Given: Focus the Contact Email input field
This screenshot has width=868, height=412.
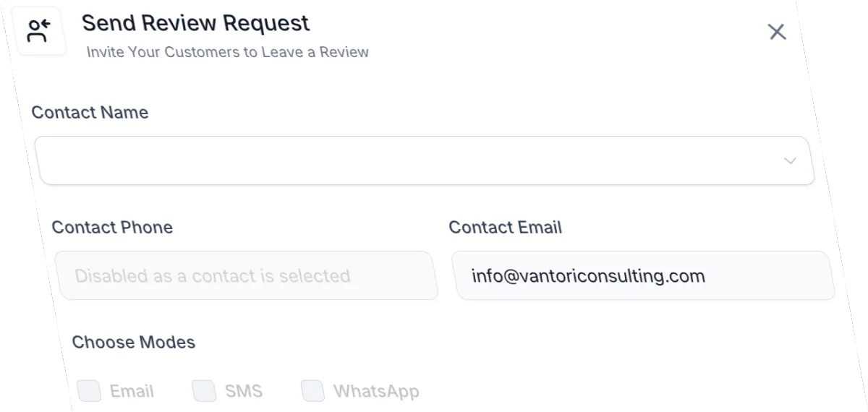Looking at the screenshot, I should [x=643, y=275].
